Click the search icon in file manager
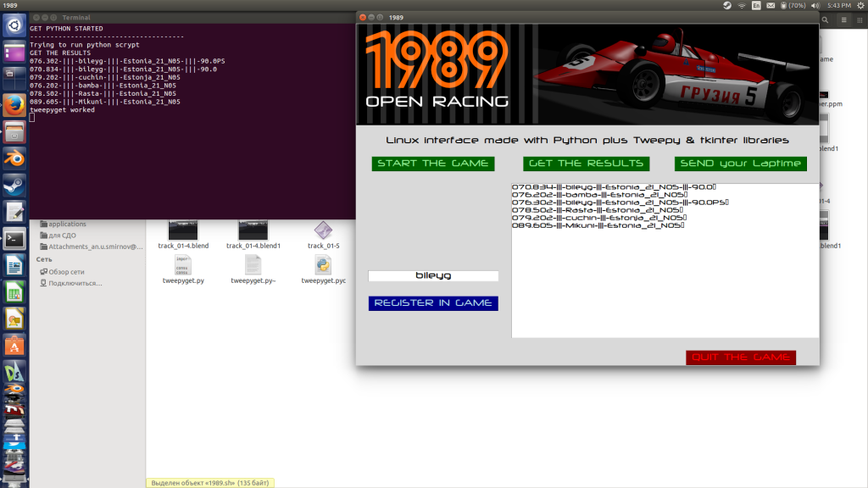This screenshot has width=868, height=488. point(825,20)
